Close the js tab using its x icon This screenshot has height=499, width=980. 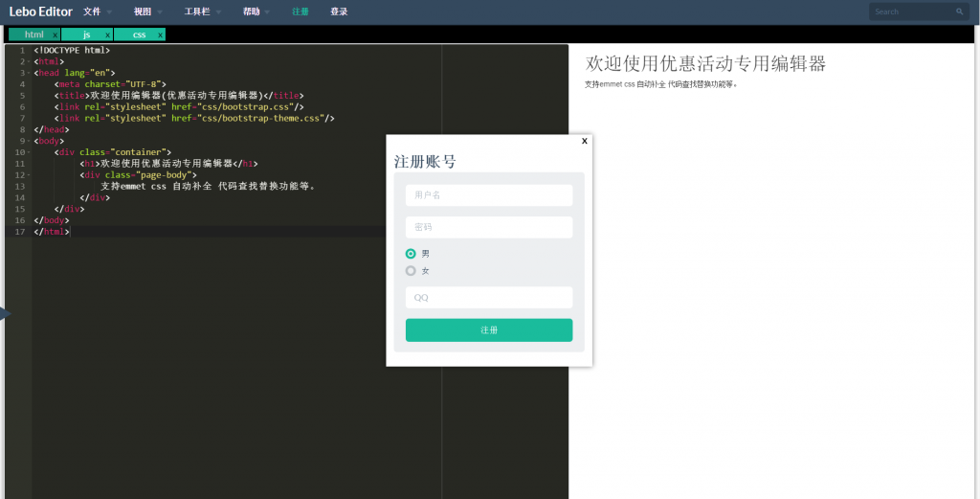[108, 34]
